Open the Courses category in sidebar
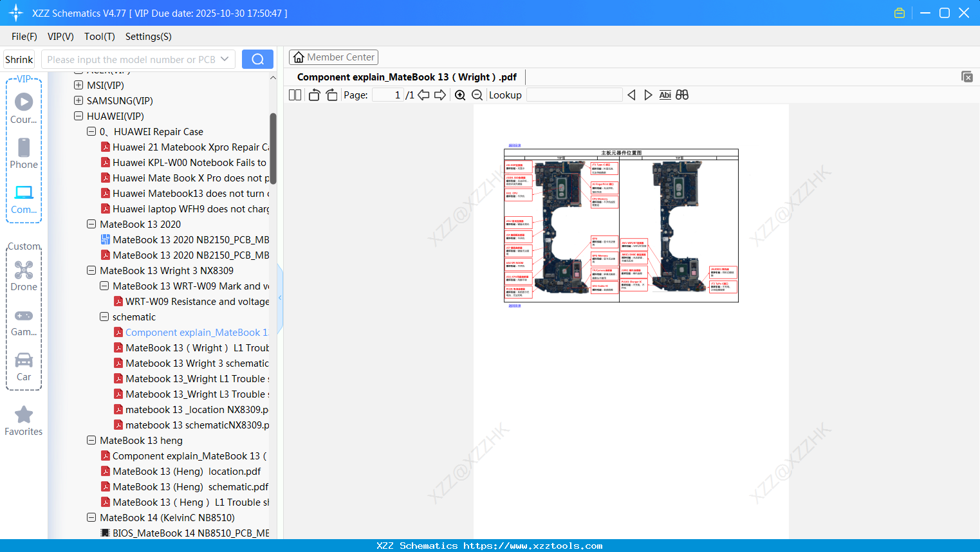 (x=24, y=108)
